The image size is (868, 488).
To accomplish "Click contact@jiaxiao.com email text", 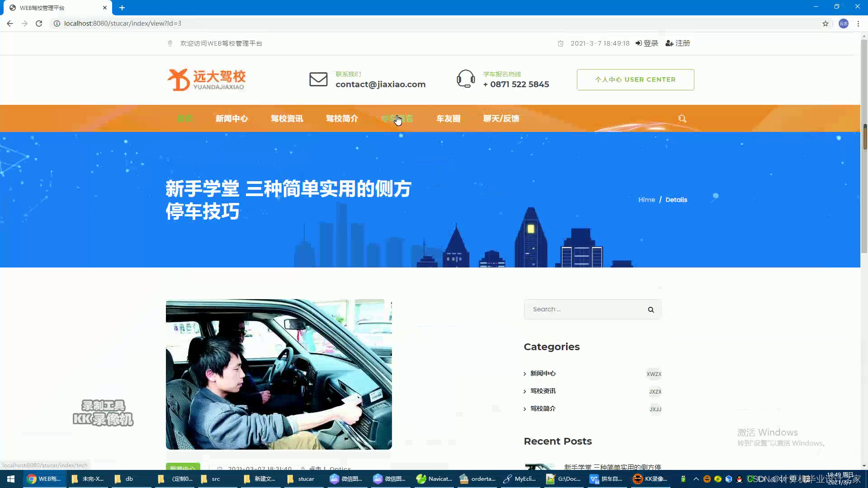I will (x=380, y=84).
